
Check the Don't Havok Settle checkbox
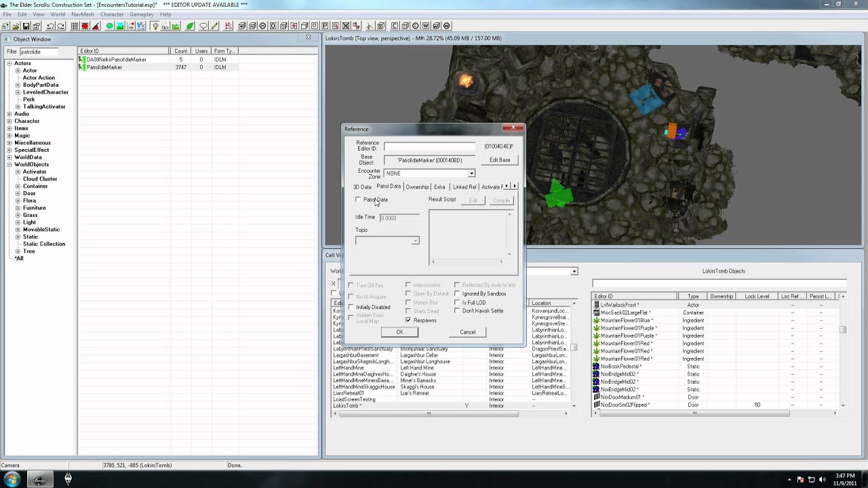pos(457,311)
